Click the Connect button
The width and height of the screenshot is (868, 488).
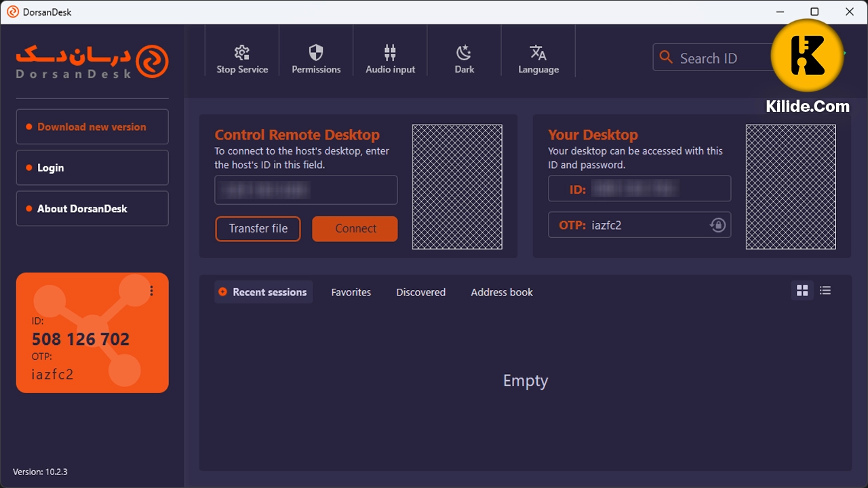click(355, 228)
